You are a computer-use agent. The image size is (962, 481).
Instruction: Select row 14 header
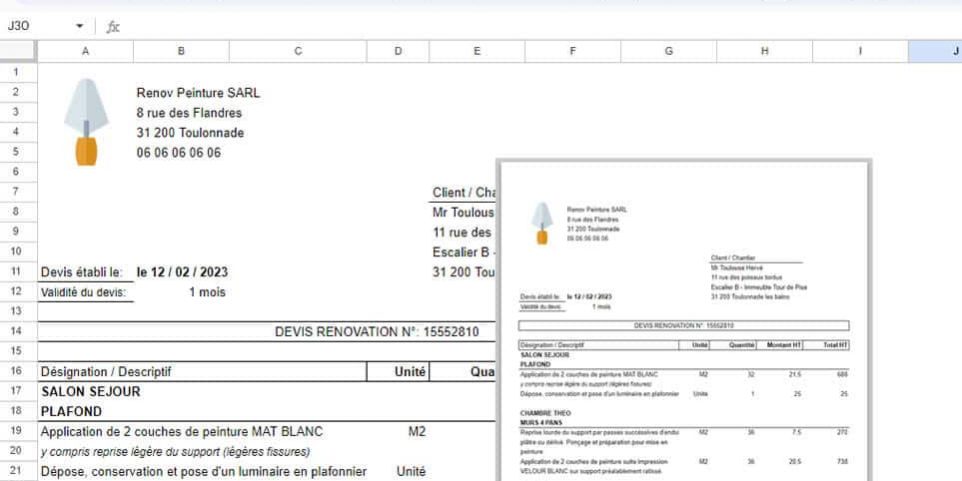click(x=17, y=331)
